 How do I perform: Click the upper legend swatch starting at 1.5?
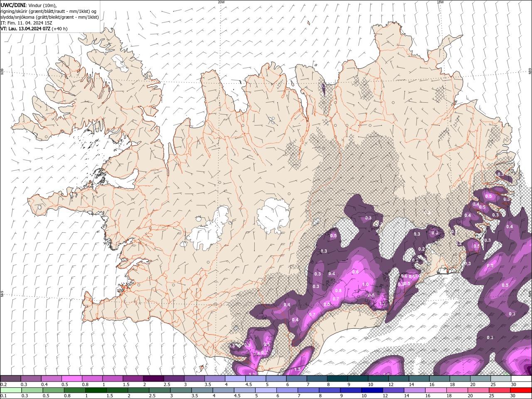coord(133,379)
